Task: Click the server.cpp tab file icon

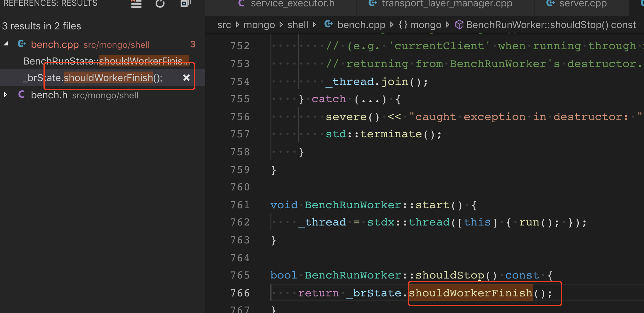Action: [x=550, y=3]
